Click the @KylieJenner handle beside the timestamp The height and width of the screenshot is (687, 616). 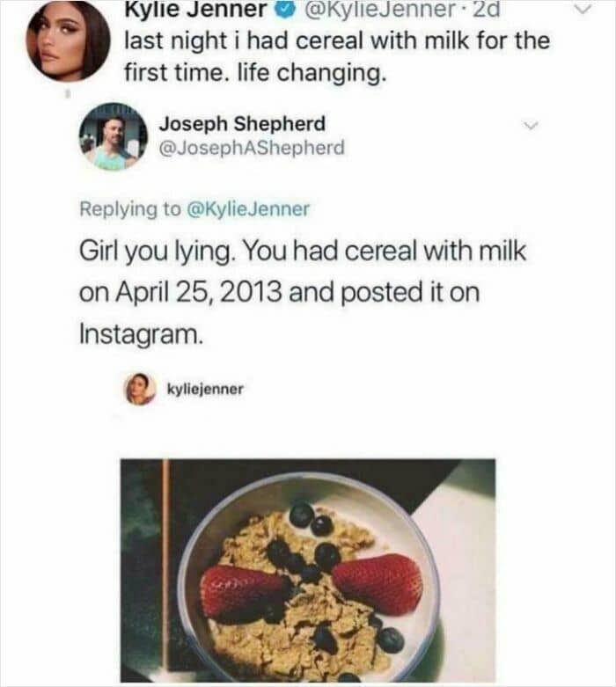coord(368,11)
